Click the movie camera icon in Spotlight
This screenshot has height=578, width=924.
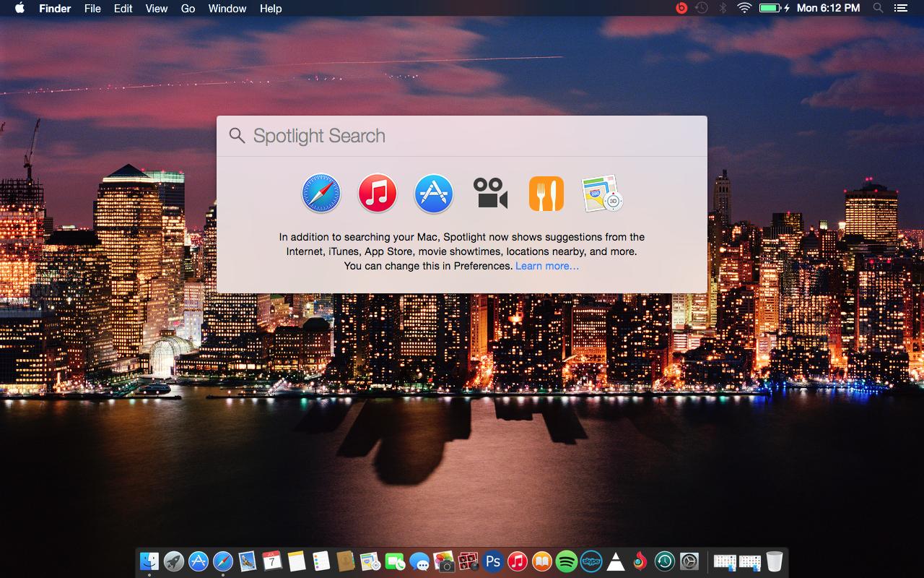pos(490,194)
